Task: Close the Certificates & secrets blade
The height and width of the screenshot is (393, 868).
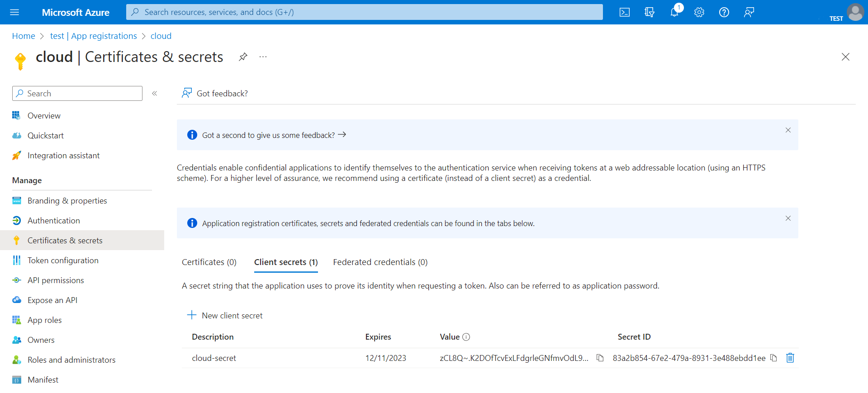Action: tap(845, 57)
